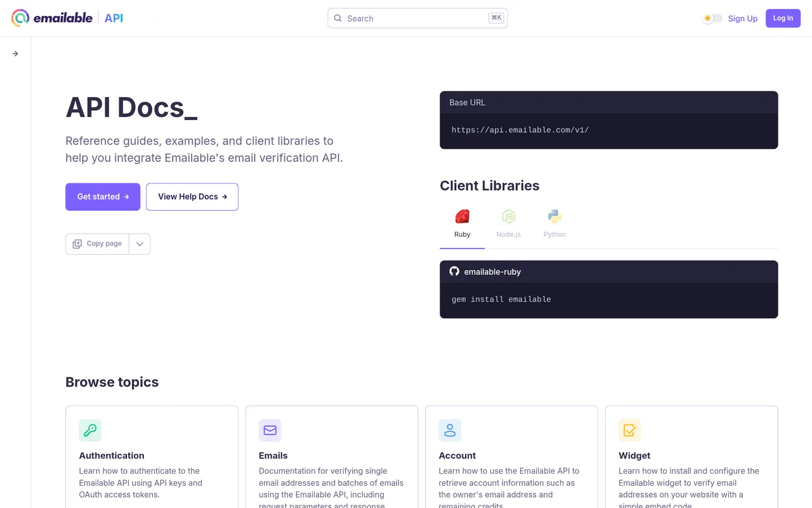Click the Client Libraries heading
Viewport: 812px width, 508px height.
(490, 185)
